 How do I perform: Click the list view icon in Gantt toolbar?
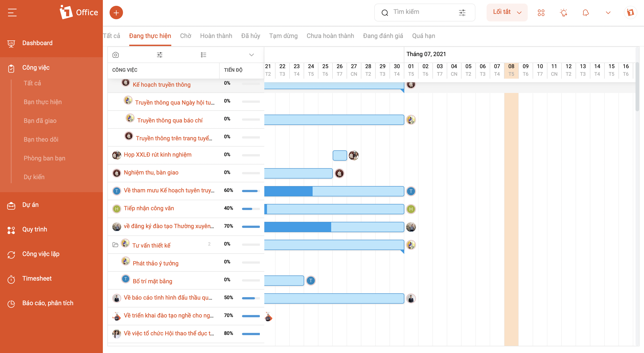[x=203, y=55]
